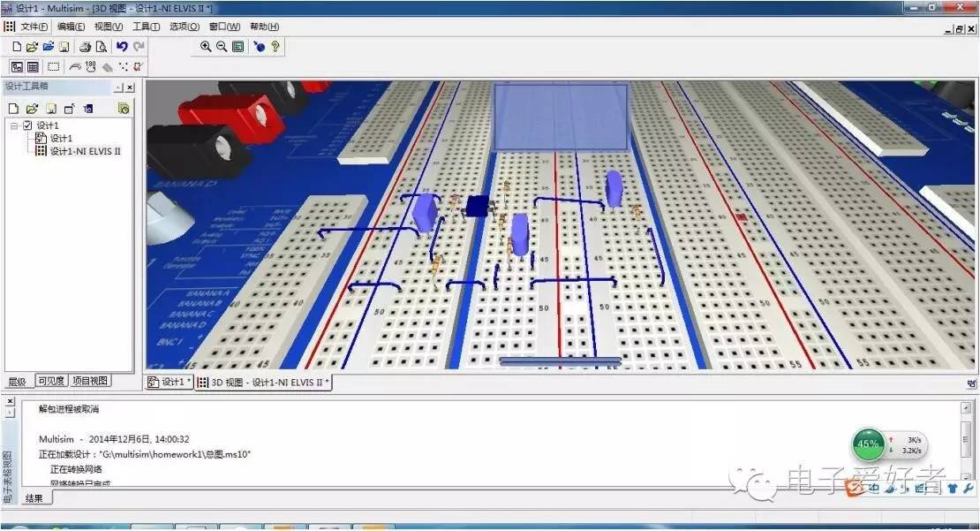
Task: Open the 工具(T) menu
Action: (x=146, y=27)
